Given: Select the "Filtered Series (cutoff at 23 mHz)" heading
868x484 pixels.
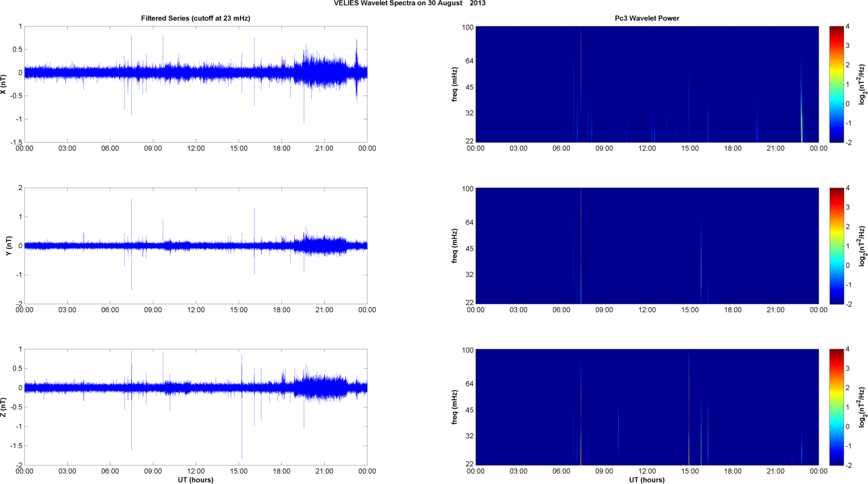Looking at the screenshot, I should 196,18.
